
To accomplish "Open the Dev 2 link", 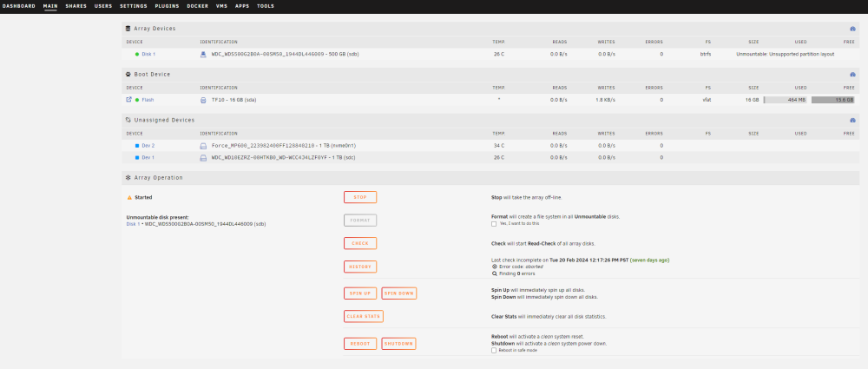I will (148, 146).
